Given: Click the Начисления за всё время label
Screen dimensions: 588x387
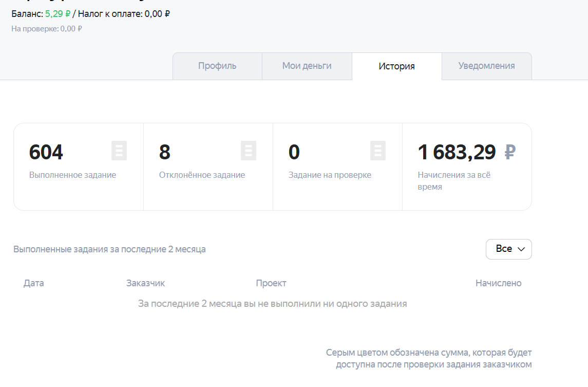Looking at the screenshot, I should pyautogui.click(x=454, y=180).
